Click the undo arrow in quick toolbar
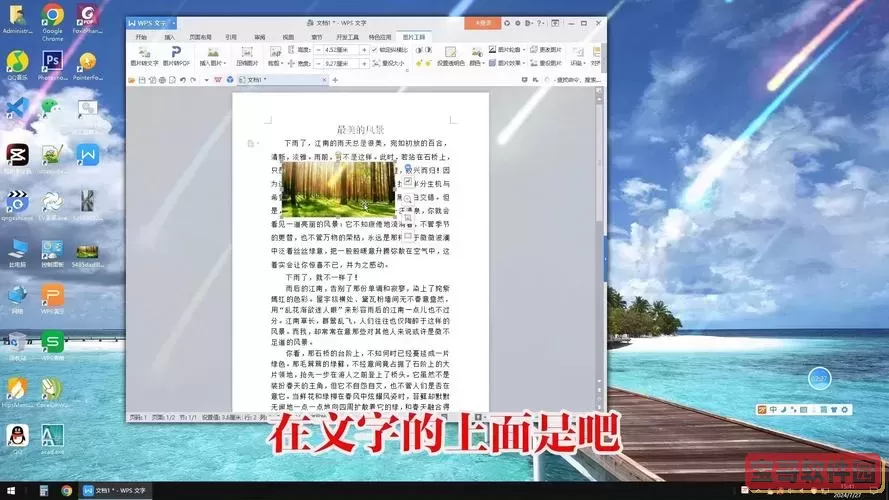This screenshot has height=500, width=889. click(183, 80)
